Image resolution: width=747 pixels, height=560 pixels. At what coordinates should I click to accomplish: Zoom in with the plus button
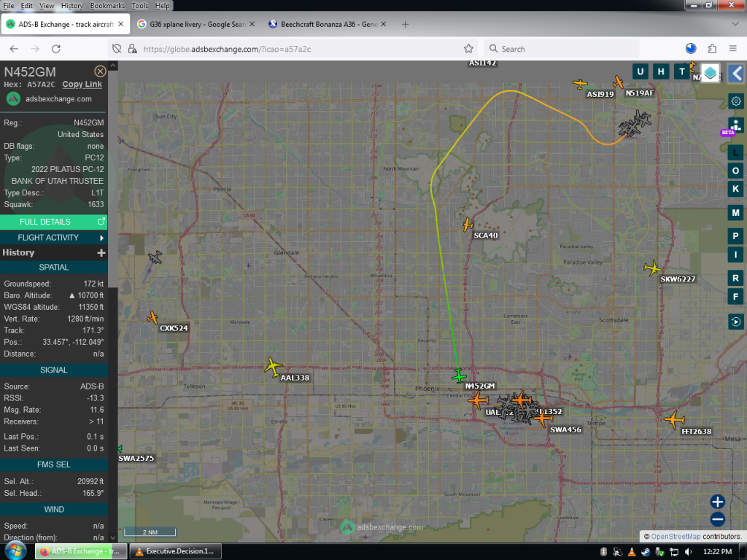pyautogui.click(x=718, y=502)
